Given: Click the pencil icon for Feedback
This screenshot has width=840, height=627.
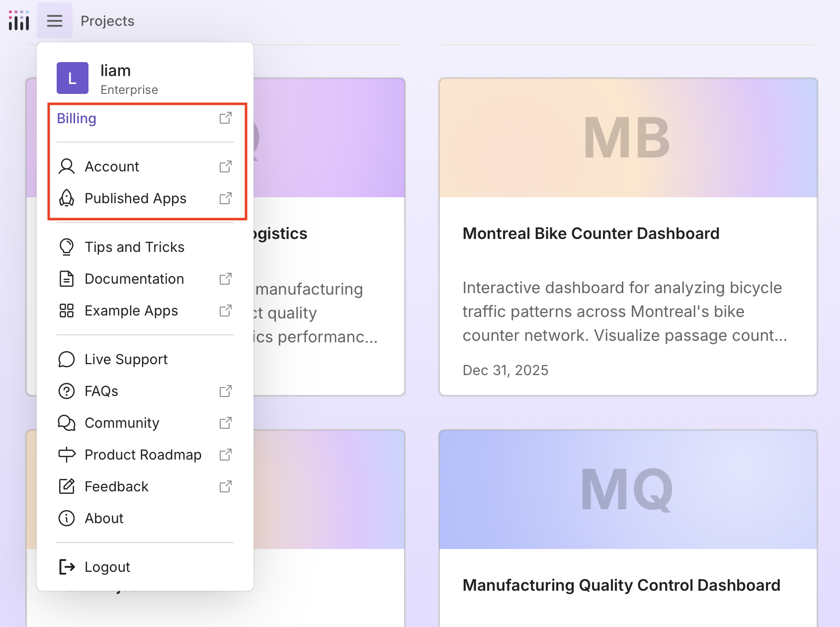Looking at the screenshot, I should click(66, 486).
